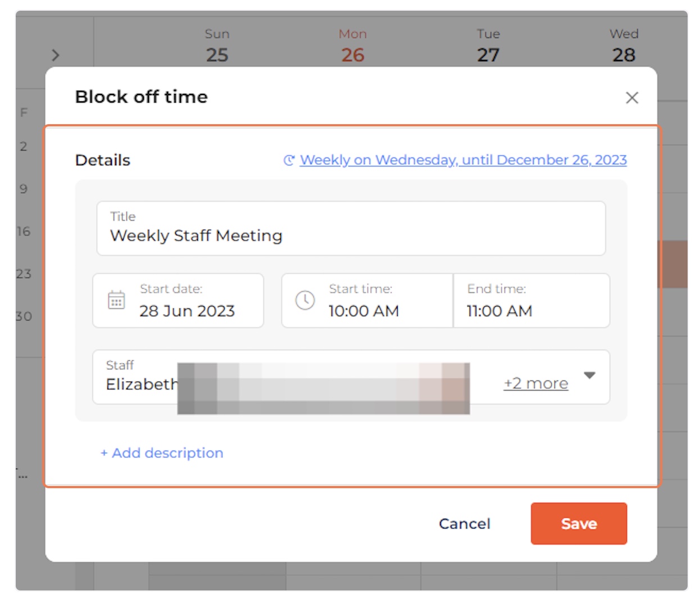Select the Staff field showing Elizabeth
700x600 pixels.
tap(351, 377)
